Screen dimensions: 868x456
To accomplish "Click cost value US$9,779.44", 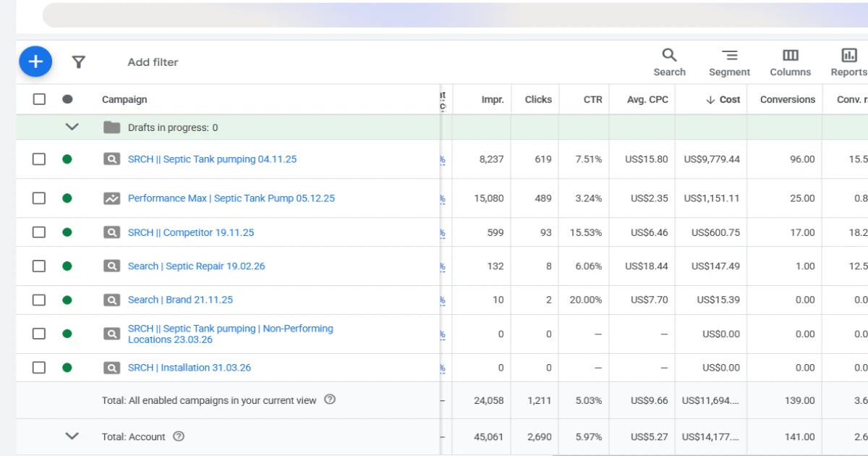I will click(x=712, y=159).
